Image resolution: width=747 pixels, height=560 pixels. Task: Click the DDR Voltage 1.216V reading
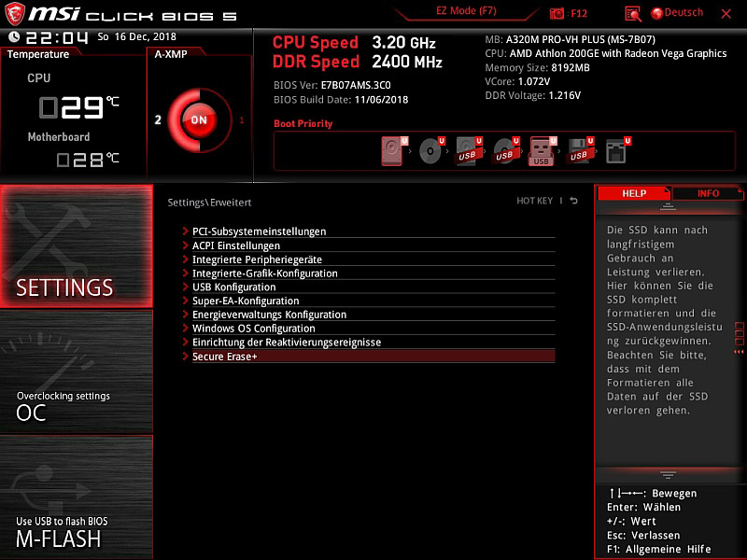pos(565,95)
